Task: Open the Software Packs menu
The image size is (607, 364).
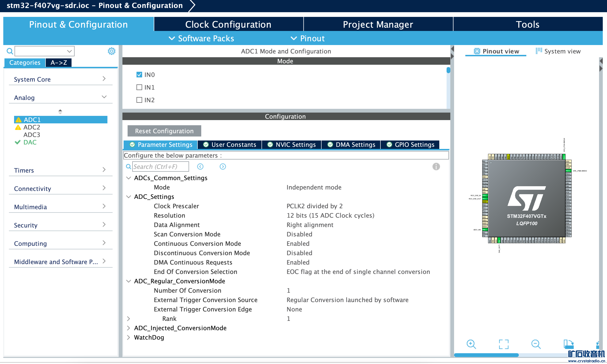Action: coord(201,38)
